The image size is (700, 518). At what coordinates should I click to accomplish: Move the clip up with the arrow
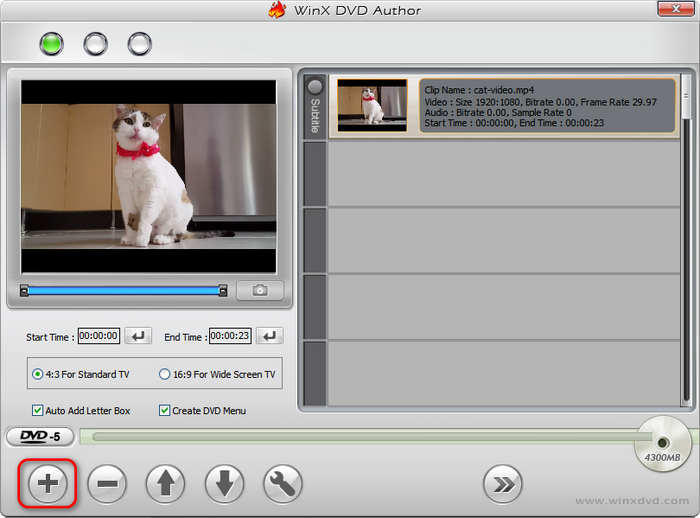coord(165,484)
